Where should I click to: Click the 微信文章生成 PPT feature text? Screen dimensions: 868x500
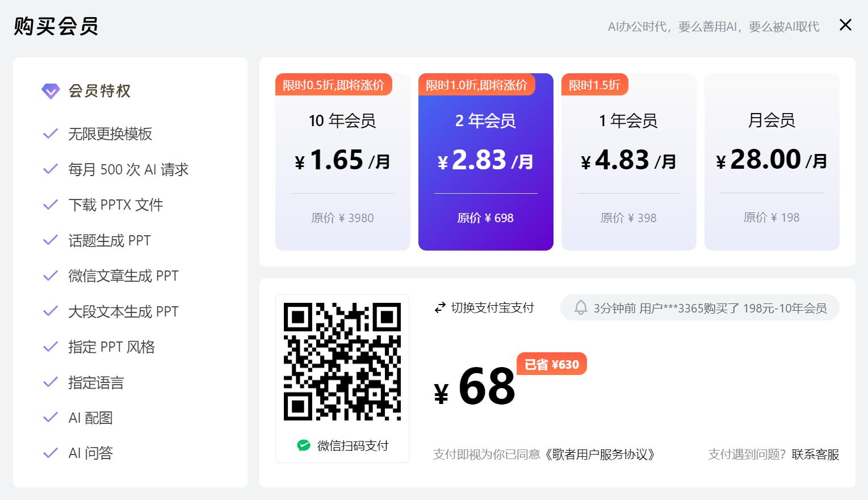point(123,276)
